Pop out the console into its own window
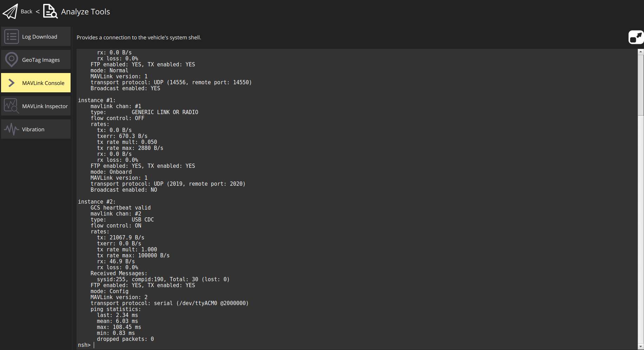This screenshot has width=644, height=350. (x=636, y=37)
